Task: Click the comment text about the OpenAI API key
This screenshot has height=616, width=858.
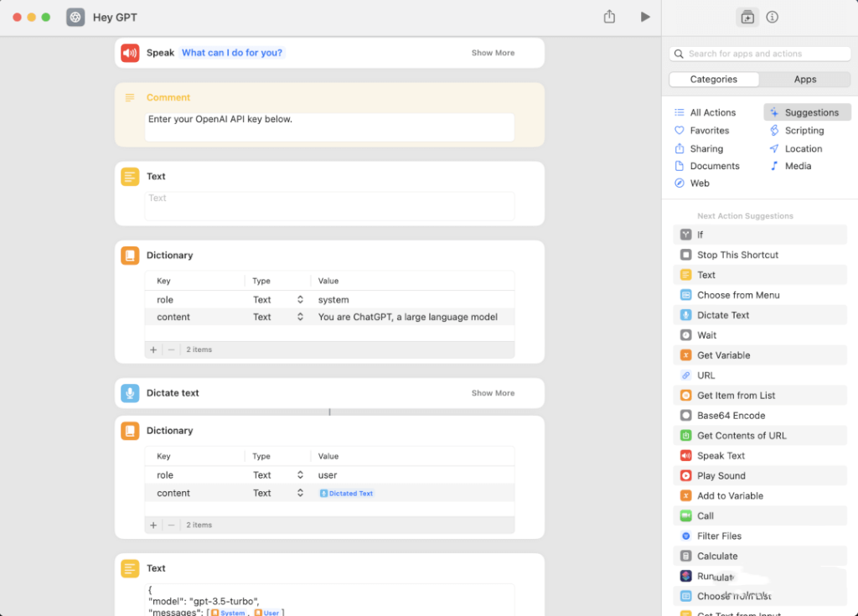Action: (x=220, y=119)
